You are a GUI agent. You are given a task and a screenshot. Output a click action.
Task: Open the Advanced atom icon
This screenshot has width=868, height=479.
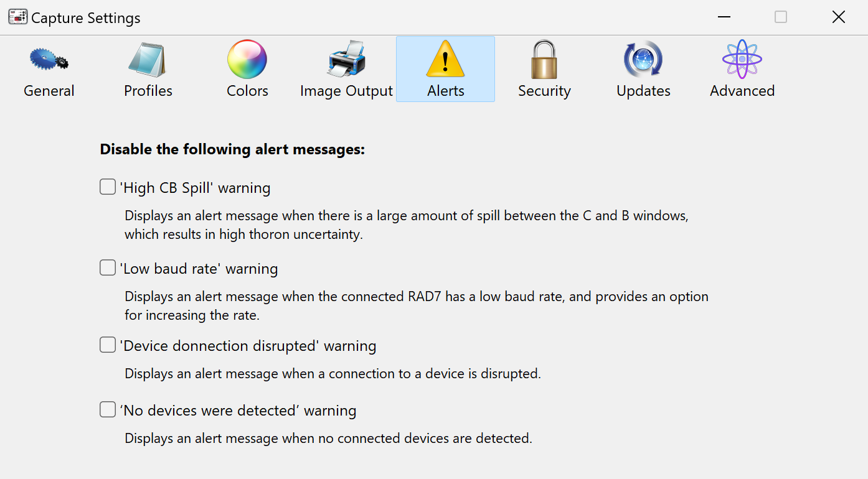(742, 60)
